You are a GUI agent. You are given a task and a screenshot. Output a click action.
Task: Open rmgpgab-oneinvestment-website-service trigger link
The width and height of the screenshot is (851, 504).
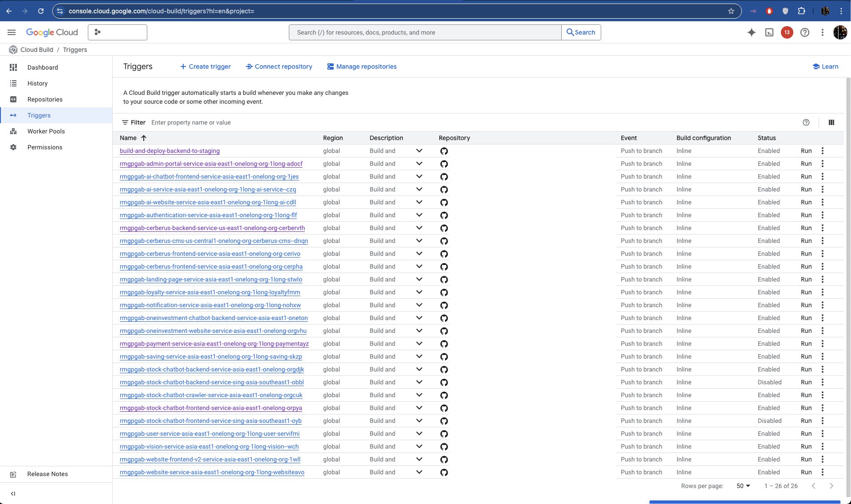coord(213,331)
